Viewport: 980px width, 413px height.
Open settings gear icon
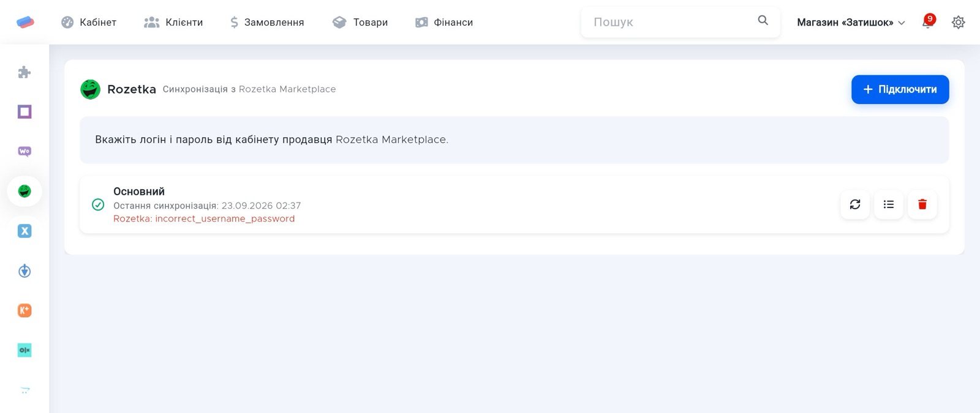(959, 22)
